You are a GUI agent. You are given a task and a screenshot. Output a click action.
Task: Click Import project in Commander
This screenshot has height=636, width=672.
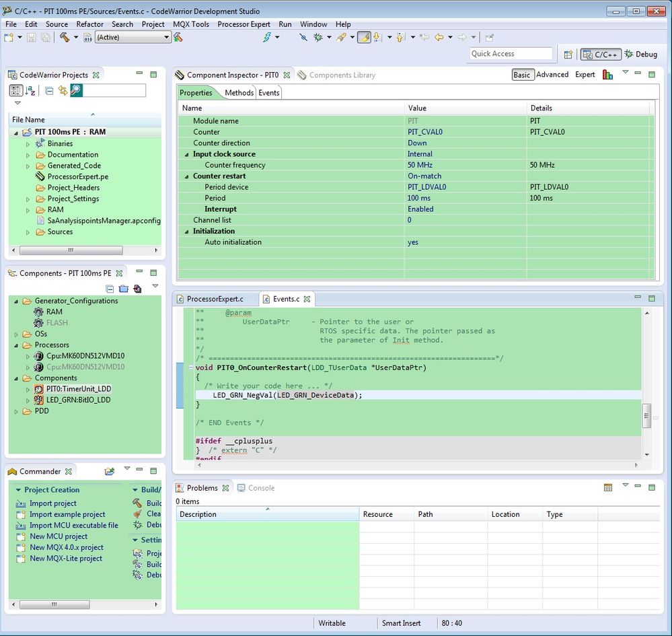coord(52,503)
